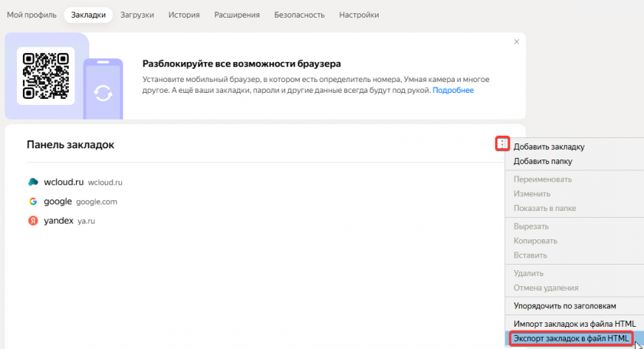Click the QR code image

(x=45, y=75)
